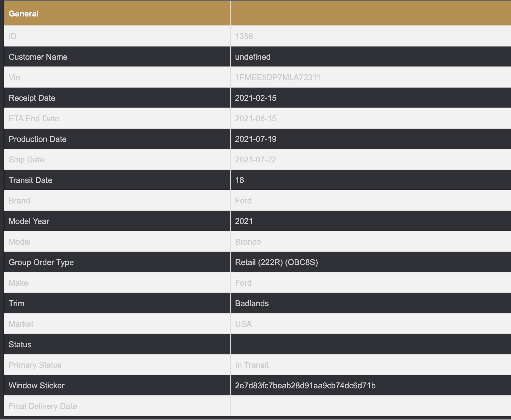Viewport: 511px width, 420px height.
Task: Click the In Transit status value
Action: (252, 365)
